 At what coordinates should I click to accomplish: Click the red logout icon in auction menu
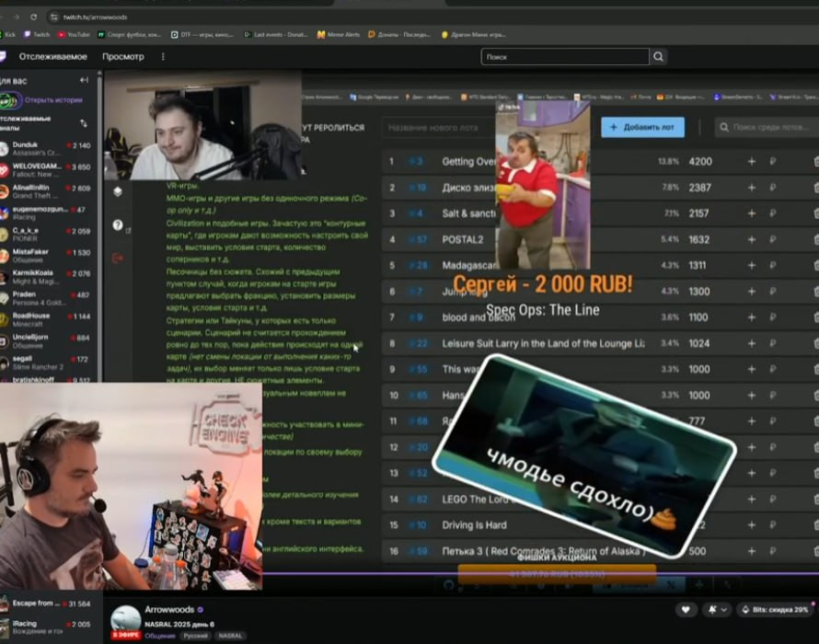[118, 258]
